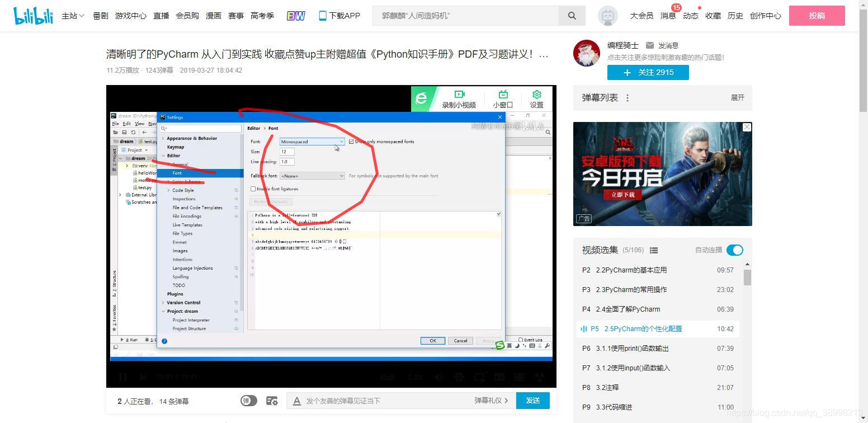
Task: Click OK in the Settings dialog
Action: click(x=433, y=341)
